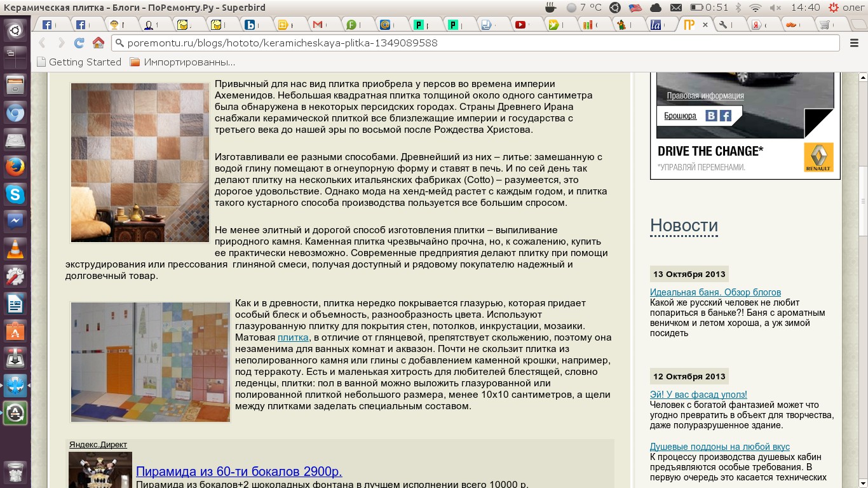868x488 pixels.
Task: Click the poremontu.ru address bar
Action: 475,43
